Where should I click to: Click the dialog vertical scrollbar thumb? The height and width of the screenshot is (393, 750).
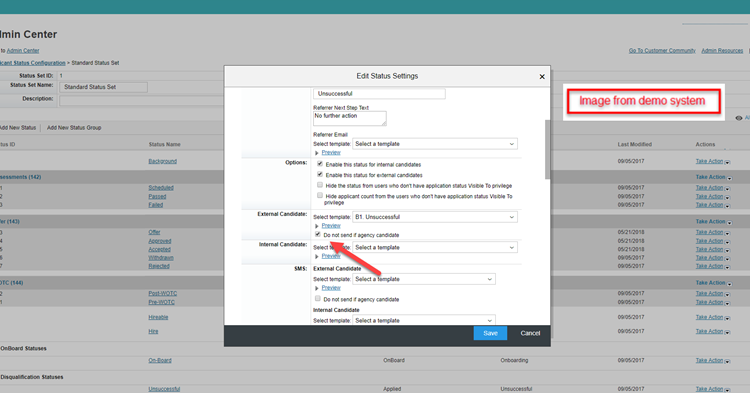(547, 149)
